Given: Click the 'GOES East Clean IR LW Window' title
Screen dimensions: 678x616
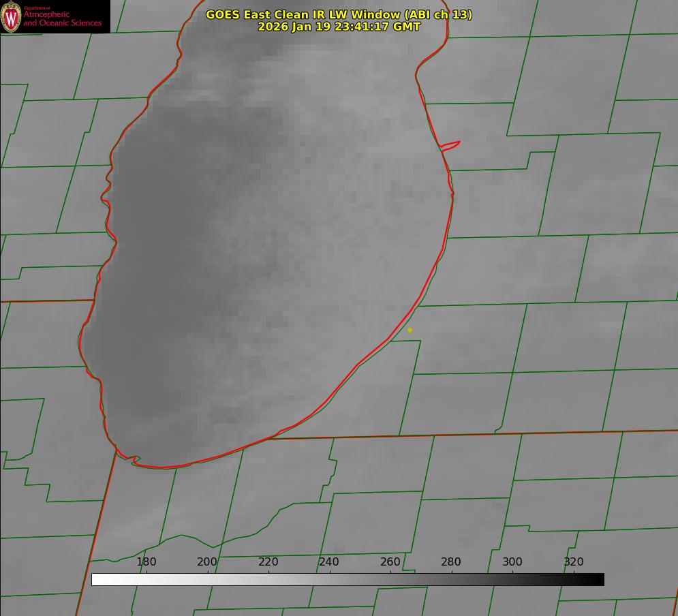Looking at the screenshot, I should (x=339, y=14).
